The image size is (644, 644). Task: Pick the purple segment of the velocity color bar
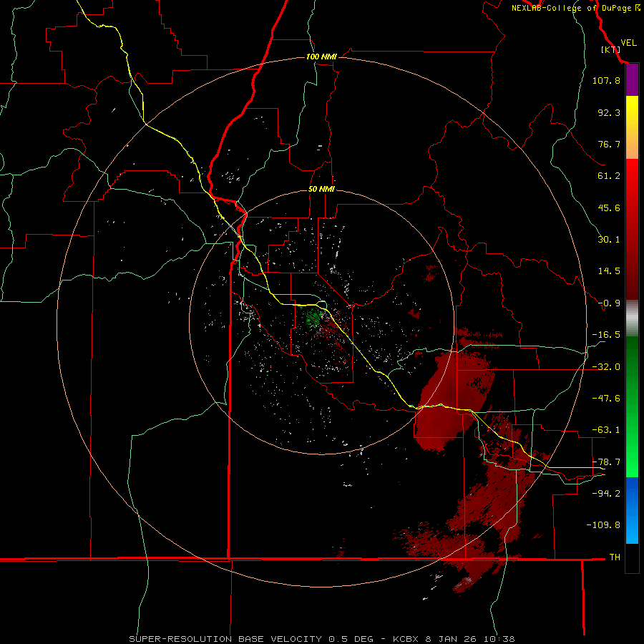pyautogui.click(x=632, y=80)
